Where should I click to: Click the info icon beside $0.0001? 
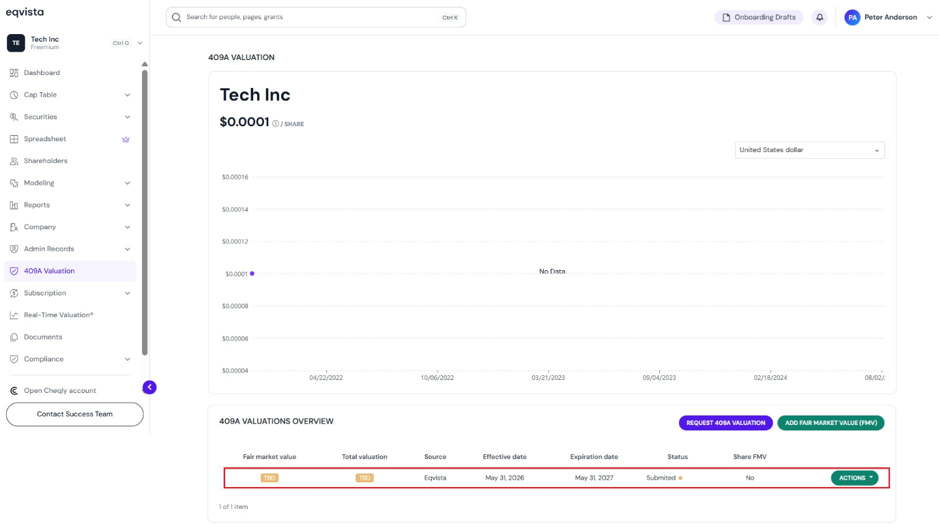(x=275, y=124)
